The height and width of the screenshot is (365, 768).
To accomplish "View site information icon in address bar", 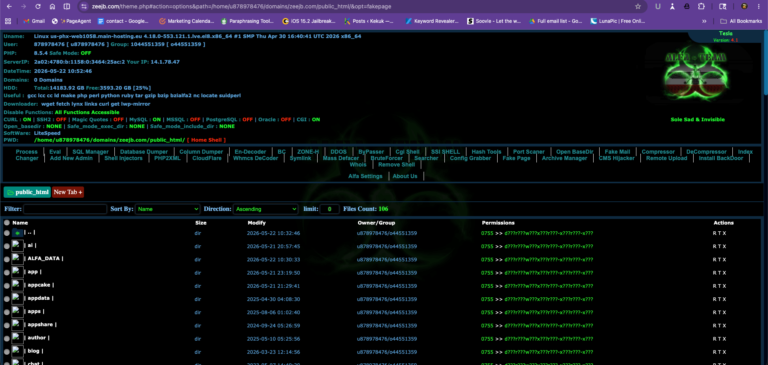I will (84, 7).
